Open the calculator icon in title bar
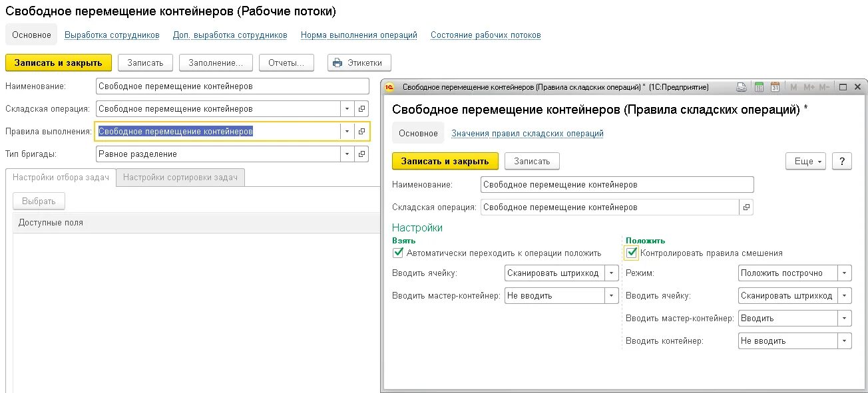868x393 pixels. coord(759,87)
